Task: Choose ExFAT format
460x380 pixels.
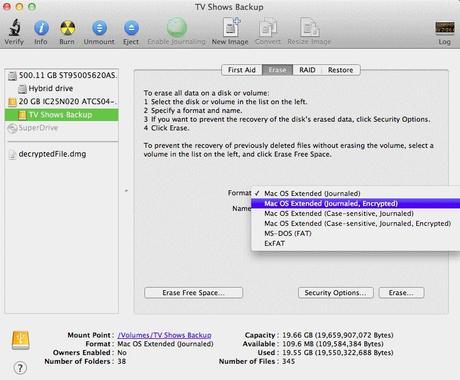Action: (355, 243)
